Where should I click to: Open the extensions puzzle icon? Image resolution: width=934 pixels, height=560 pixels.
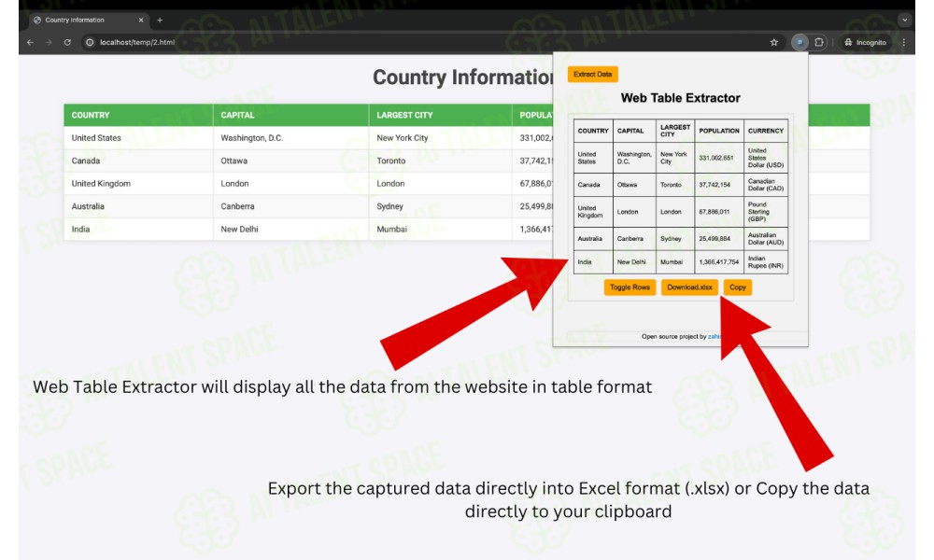pyautogui.click(x=819, y=42)
